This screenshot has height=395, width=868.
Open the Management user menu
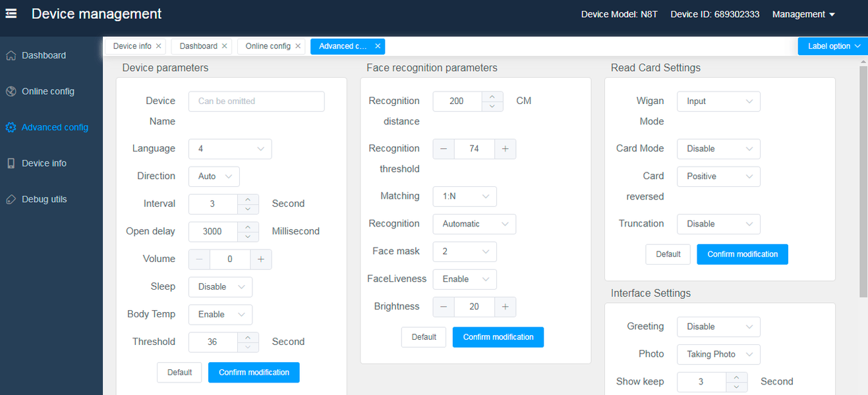803,14
